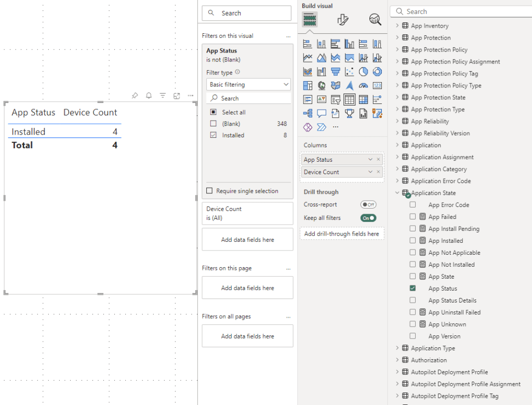Pick the funnel chart visual
The width and height of the screenshot is (532, 405).
[x=335, y=72]
